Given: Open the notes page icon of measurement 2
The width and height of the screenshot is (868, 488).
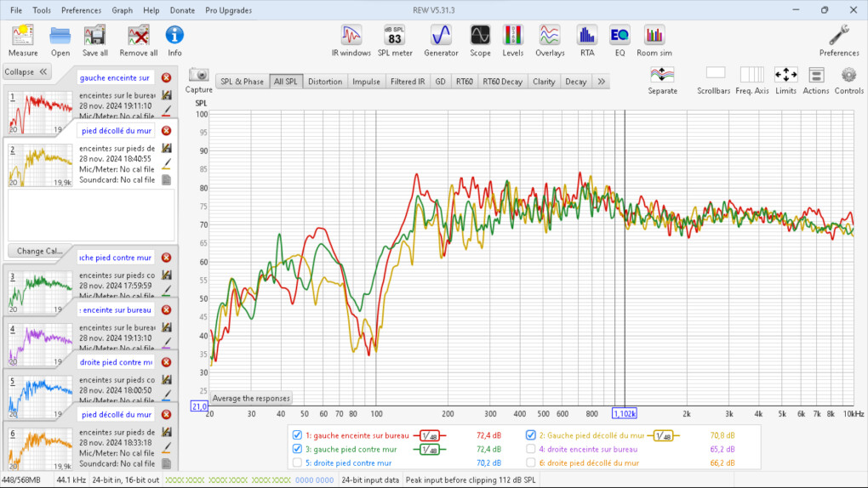Looking at the screenshot, I should (166, 180).
